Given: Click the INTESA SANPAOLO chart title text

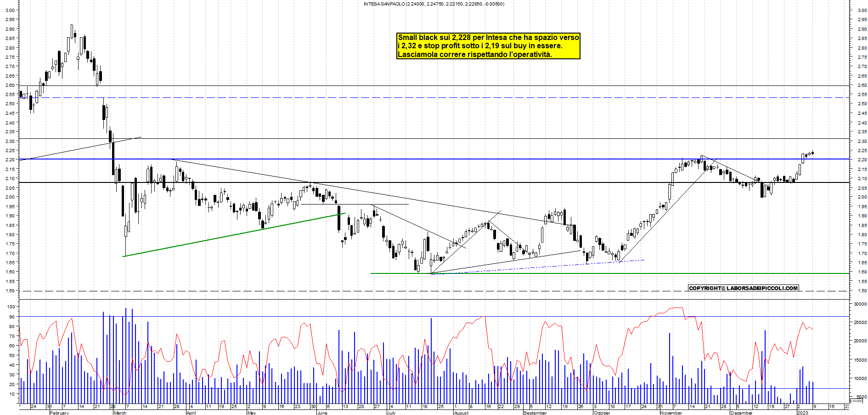Looking at the screenshot, I should point(434,4).
